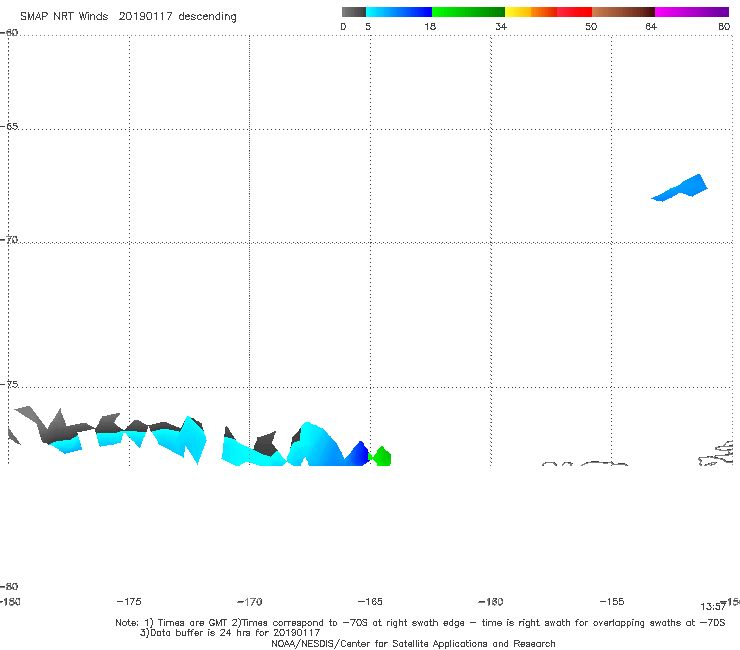Click the color scale label 50

pos(591,26)
